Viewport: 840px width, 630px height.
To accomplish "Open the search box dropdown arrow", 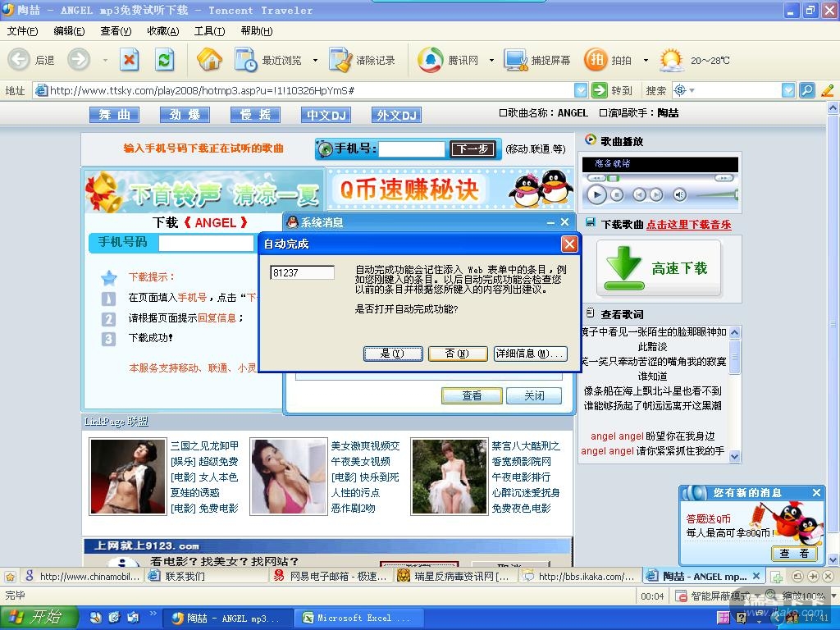I will click(x=788, y=90).
